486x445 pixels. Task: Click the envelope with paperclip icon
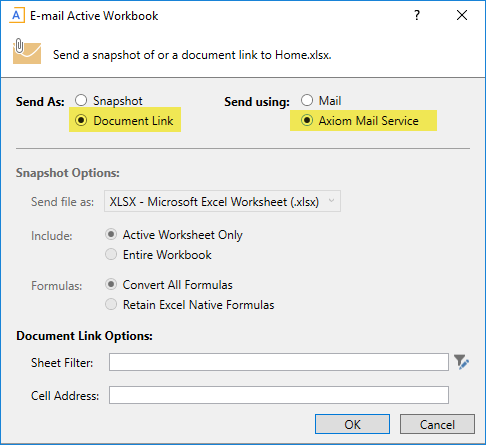pyautogui.click(x=27, y=51)
